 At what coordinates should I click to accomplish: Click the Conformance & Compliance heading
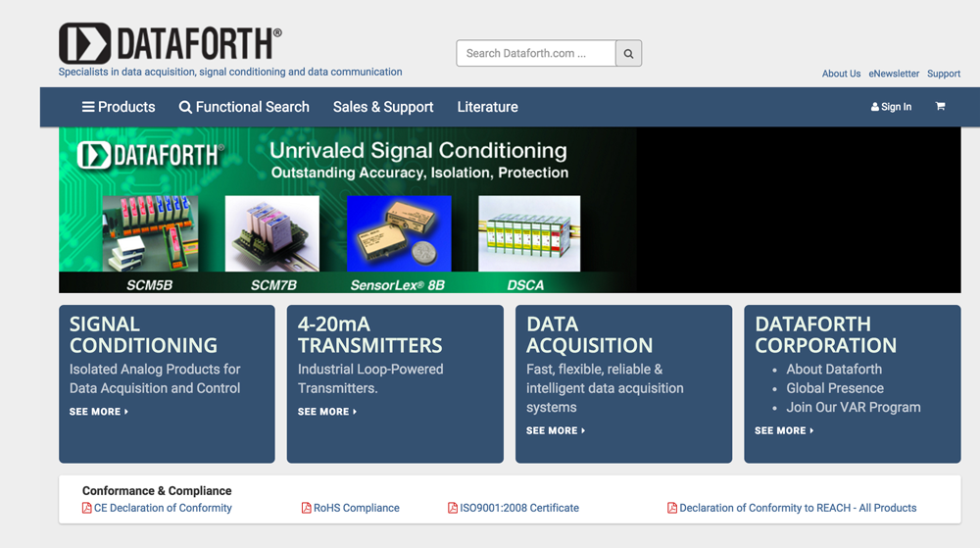click(157, 491)
